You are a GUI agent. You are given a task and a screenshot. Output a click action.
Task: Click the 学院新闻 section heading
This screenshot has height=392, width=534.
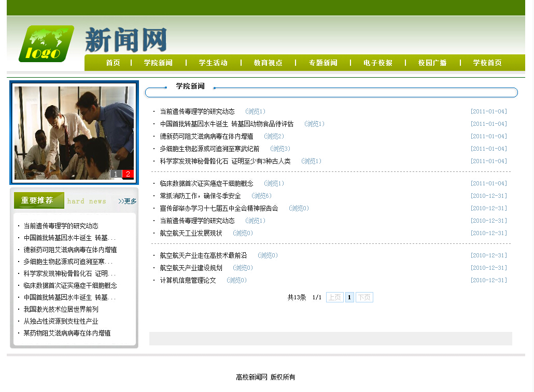coord(190,86)
